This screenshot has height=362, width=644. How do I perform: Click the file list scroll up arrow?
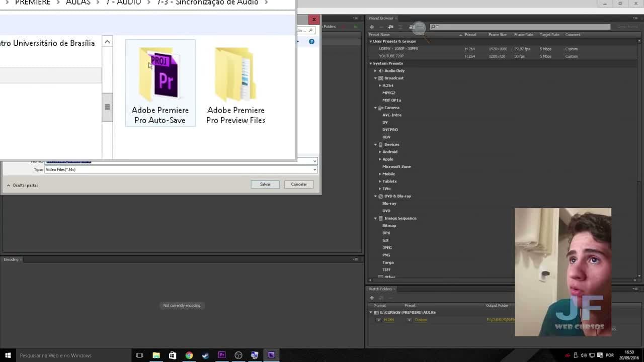tap(107, 42)
